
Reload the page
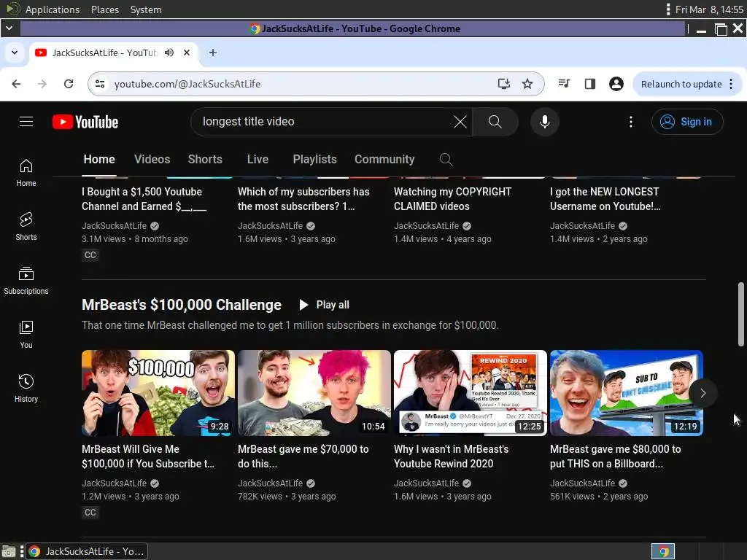pyautogui.click(x=69, y=85)
